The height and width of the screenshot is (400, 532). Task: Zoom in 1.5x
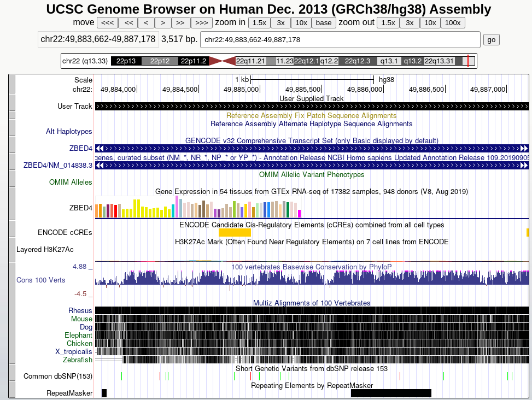[259, 23]
